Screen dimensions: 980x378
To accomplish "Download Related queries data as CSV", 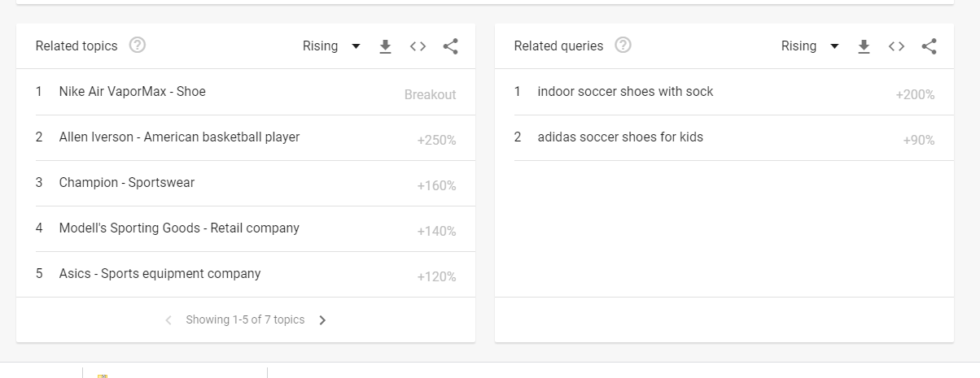I will tap(864, 46).
